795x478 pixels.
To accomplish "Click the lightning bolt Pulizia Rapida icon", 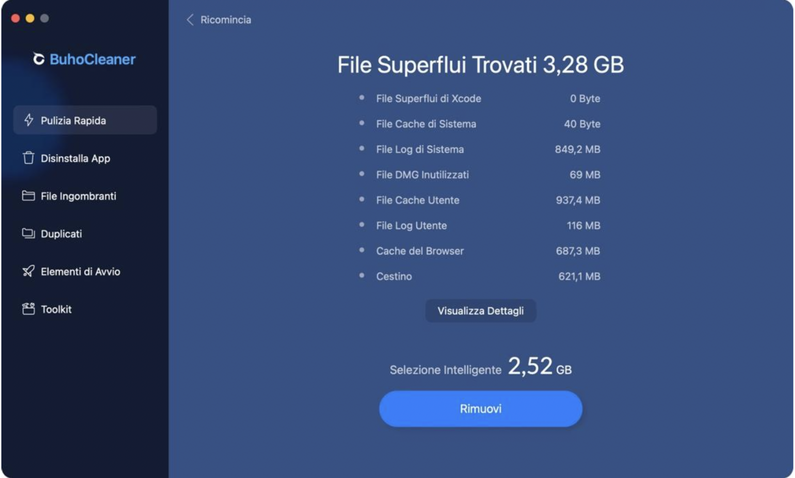I will pos(29,120).
